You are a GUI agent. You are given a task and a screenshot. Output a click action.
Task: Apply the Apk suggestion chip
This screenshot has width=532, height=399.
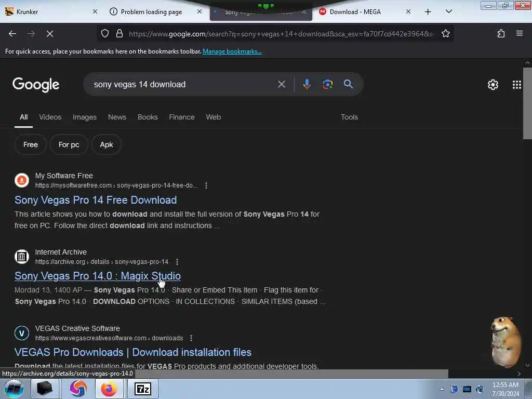[x=106, y=144]
